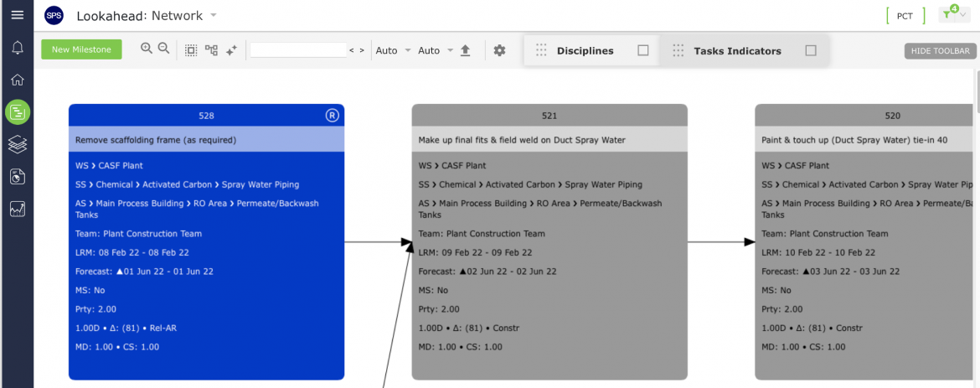Click the SPS logo

(x=54, y=16)
